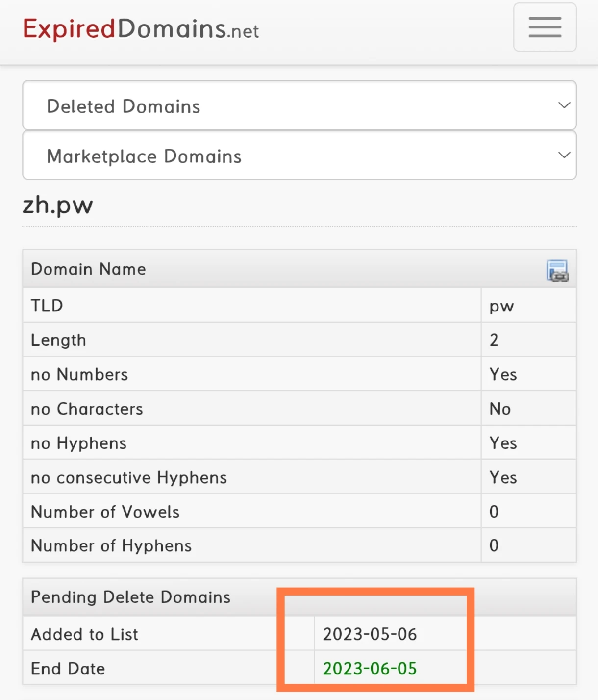This screenshot has width=598, height=700.
Task: Click the ExpiredDomains.net logo
Action: (x=141, y=29)
